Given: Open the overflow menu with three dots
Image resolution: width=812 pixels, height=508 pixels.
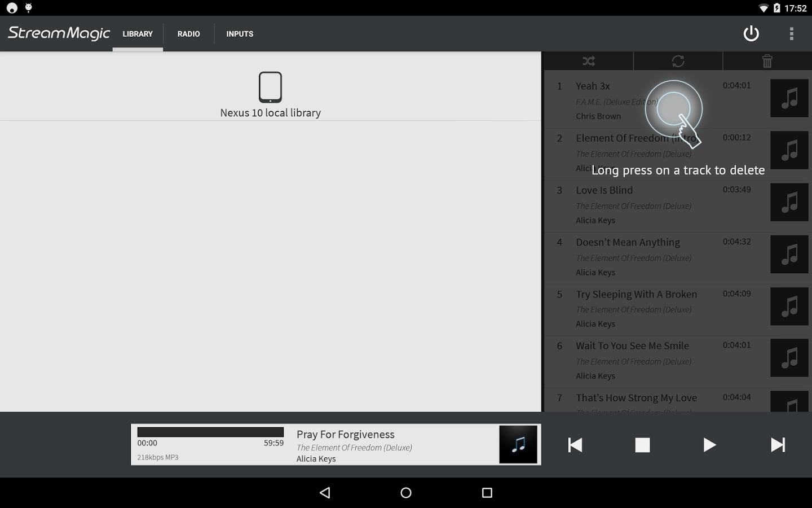Looking at the screenshot, I should point(792,34).
